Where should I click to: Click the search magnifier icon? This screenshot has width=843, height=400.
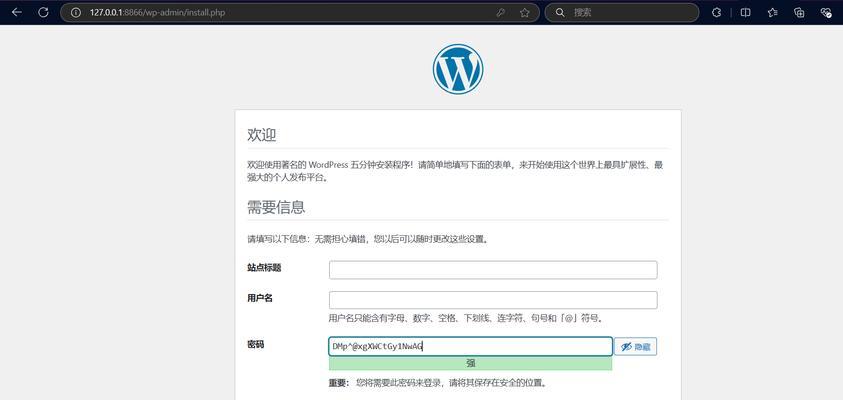[x=560, y=12]
